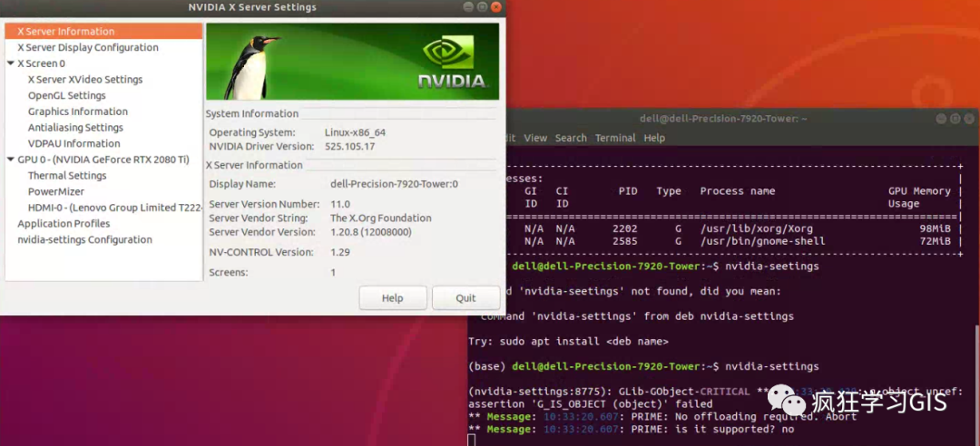The height and width of the screenshot is (446, 980).
Task: Open OpenGL Settings page
Action: 67,95
